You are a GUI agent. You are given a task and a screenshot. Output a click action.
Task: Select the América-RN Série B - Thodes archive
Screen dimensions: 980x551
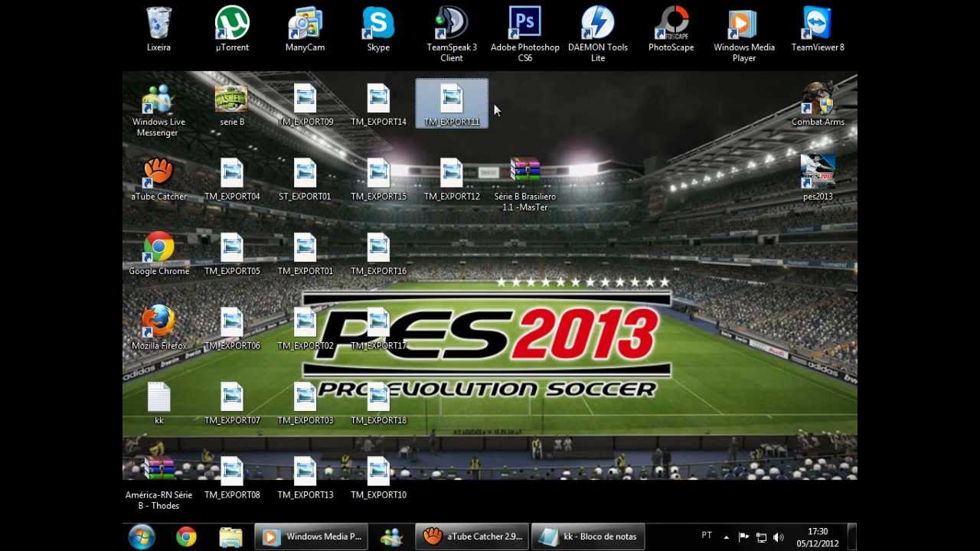[x=158, y=483]
